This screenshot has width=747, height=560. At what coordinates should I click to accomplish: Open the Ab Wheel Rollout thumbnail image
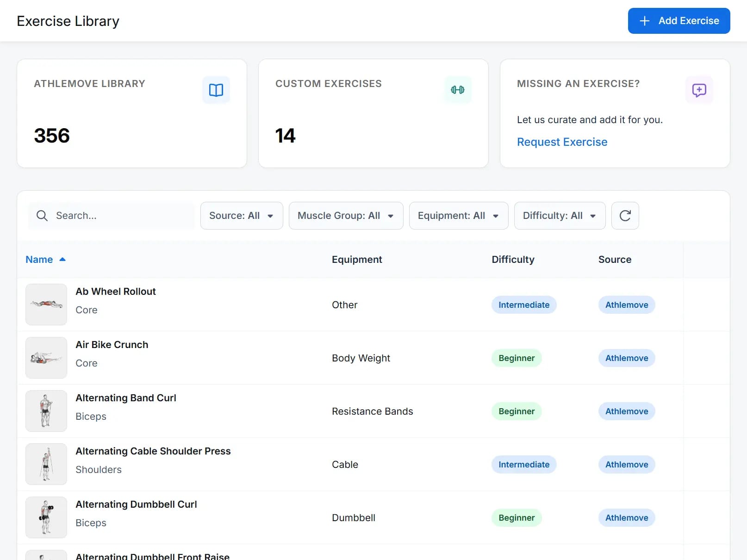tap(46, 304)
